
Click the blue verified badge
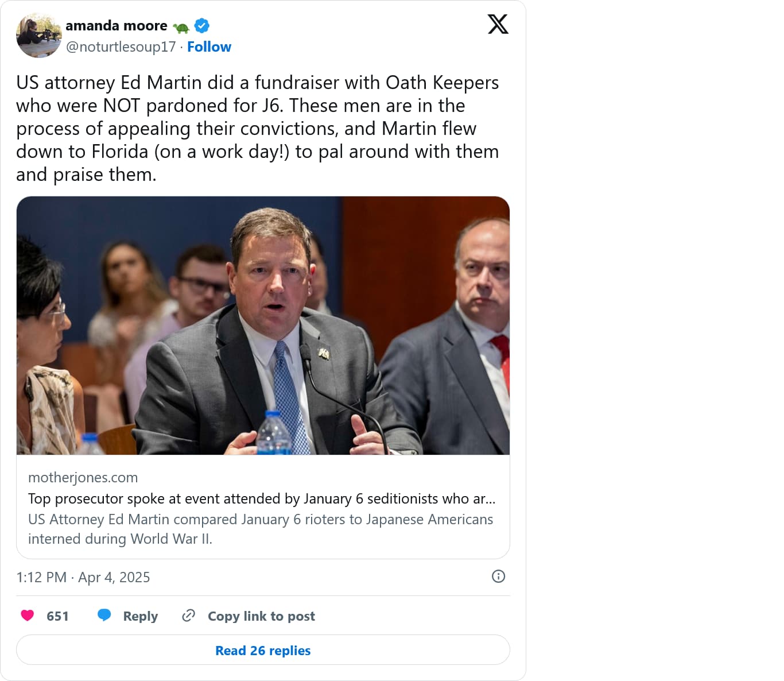pos(202,26)
